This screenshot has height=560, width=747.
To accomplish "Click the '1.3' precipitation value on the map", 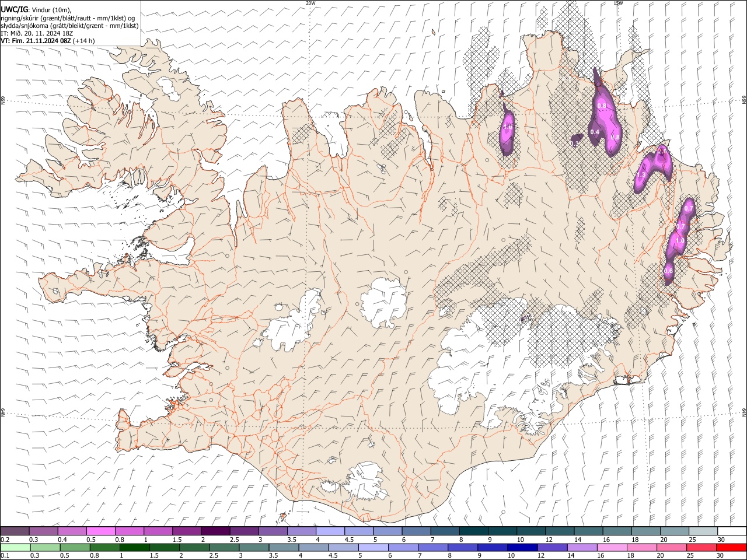I will click(x=641, y=174).
